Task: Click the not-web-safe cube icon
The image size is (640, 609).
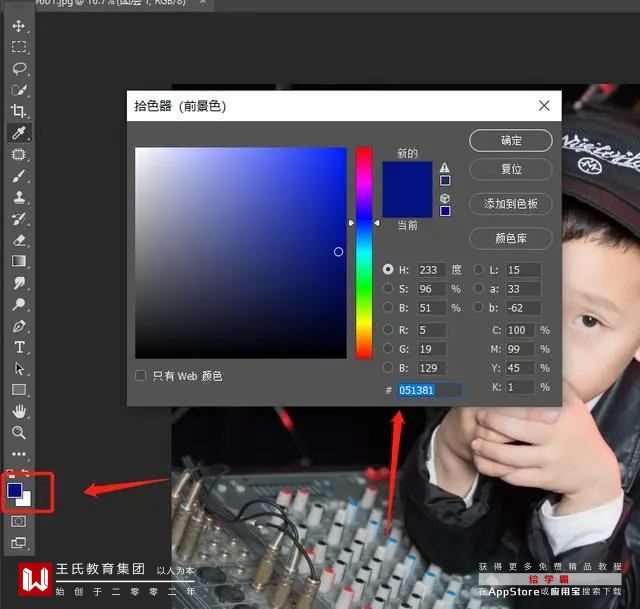Action: pyautogui.click(x=444, y=198)
